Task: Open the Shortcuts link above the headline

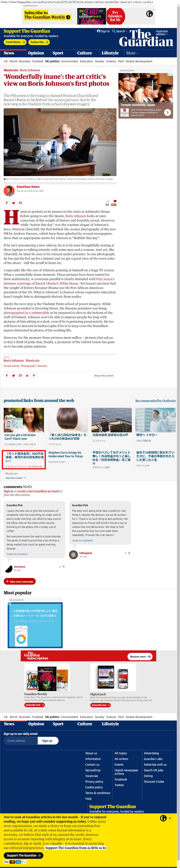Action: 11,70
